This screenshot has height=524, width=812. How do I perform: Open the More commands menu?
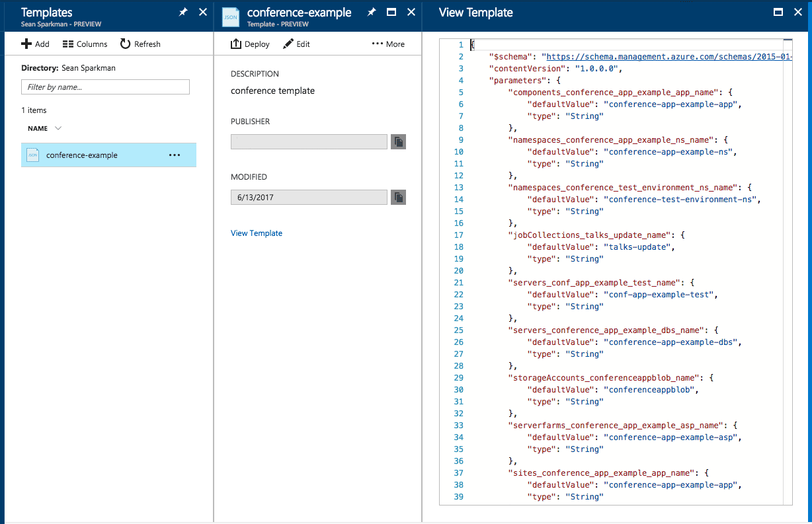388,44
